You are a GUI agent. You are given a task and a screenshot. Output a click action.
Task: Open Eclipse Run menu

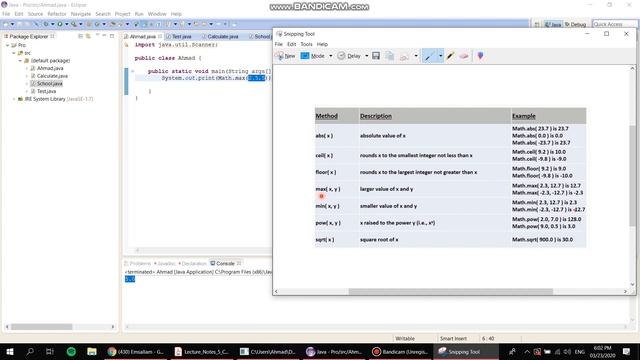(x=139, y=14)
